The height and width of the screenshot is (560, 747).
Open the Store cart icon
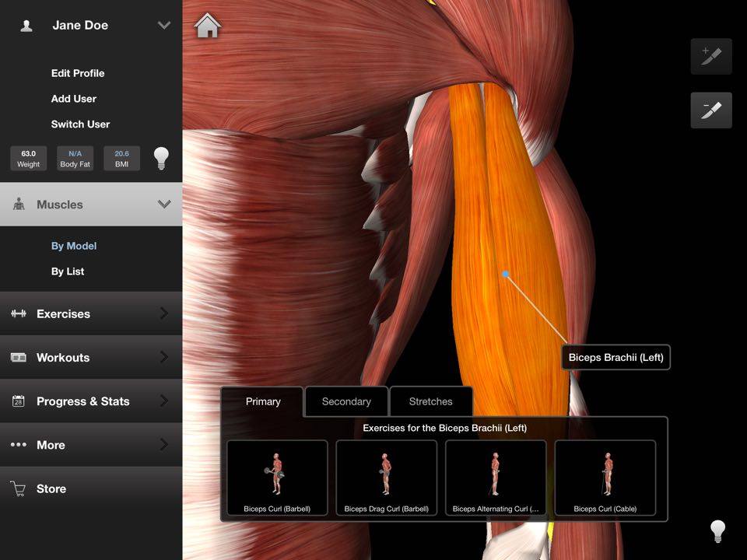(x=18, y=488)
